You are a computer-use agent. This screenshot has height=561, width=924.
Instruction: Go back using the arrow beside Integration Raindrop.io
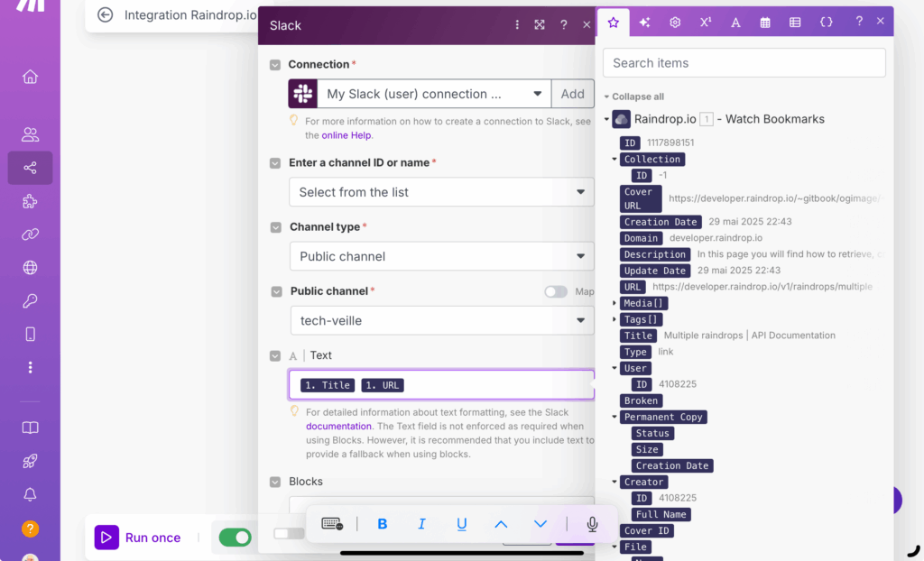coord(105,14)
